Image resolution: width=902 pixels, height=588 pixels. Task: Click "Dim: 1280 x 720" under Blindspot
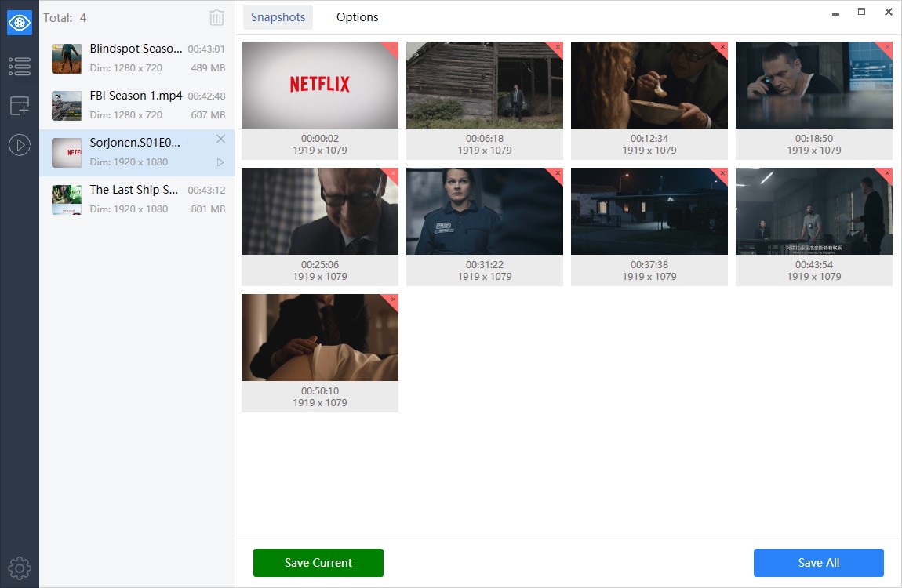(126, 68)
